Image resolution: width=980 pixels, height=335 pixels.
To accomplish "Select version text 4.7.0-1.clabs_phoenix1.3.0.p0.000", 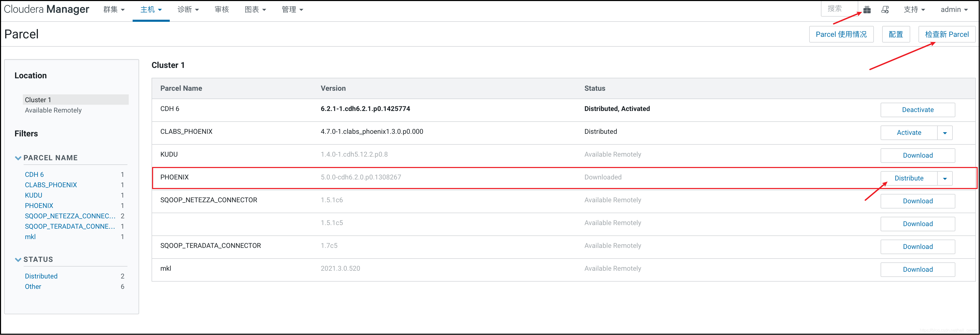I will click(x=372, y=131).
